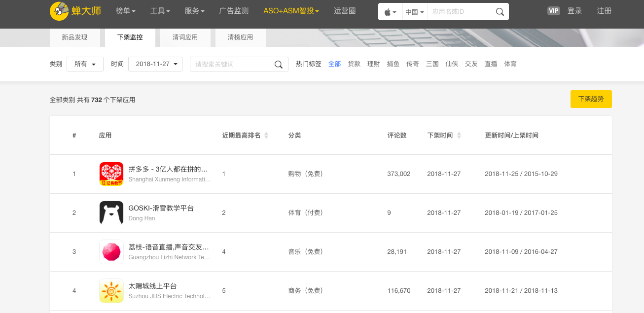Screen dimensions: 644x313
Task: Open the 榜单 menu
Action: click(x=125, y=11)
